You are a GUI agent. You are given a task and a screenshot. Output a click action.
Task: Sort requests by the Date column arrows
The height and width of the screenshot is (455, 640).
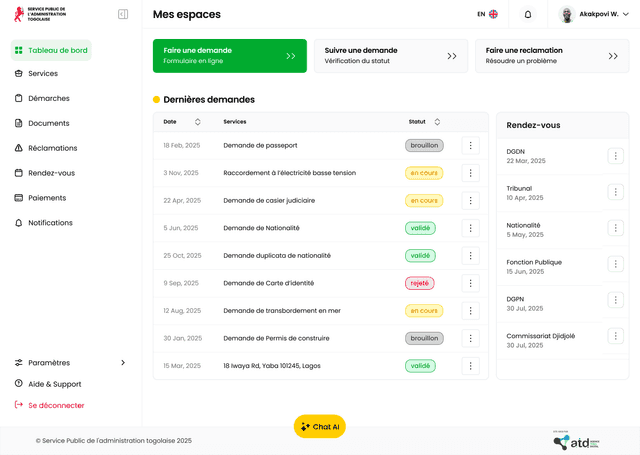coord(198,122)
